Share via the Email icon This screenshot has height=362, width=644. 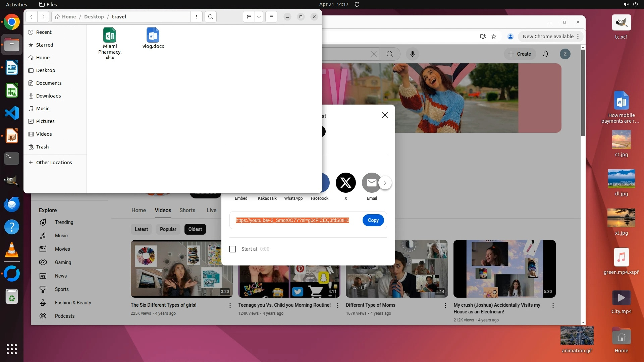[x=371, y=183]
